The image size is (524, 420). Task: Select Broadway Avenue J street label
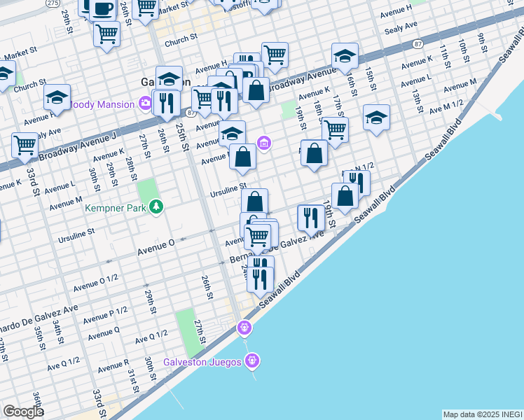tap(78, 146)
